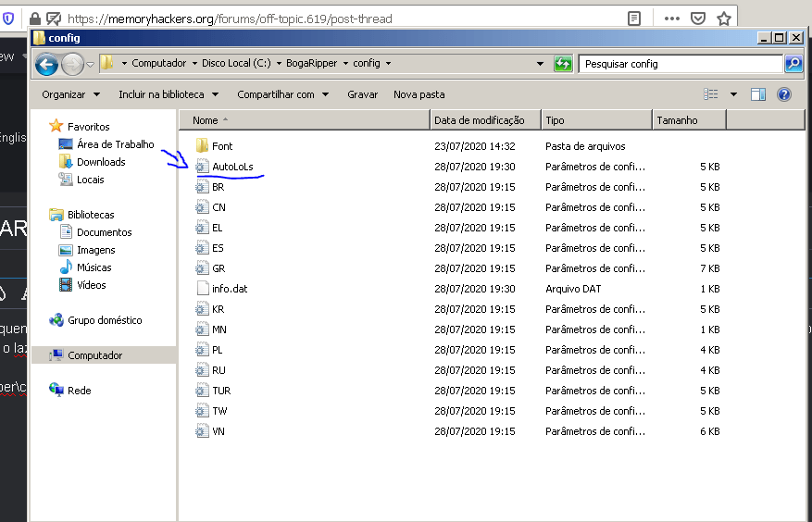Open the browser reader view icon

point(634,19)
